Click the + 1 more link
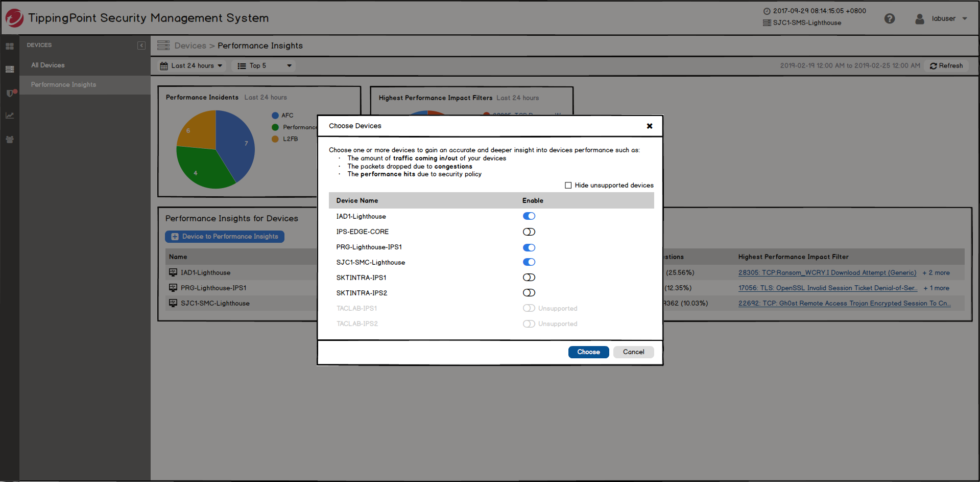 [937, 288]
